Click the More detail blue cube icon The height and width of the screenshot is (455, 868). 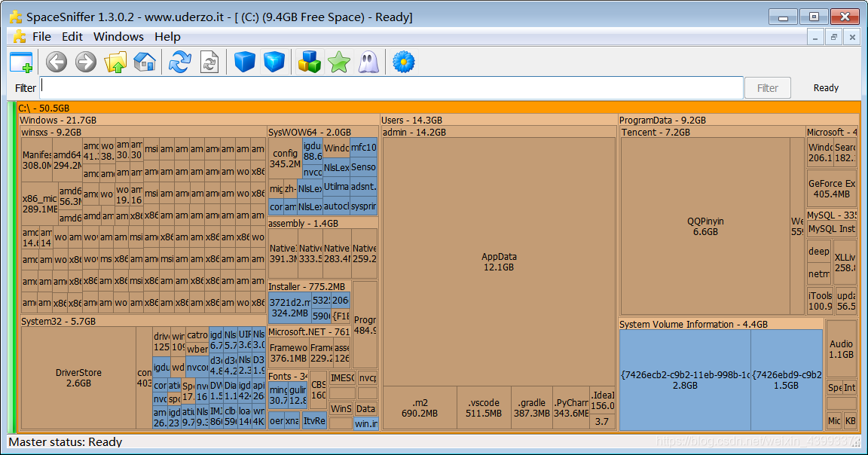(274, 62)
